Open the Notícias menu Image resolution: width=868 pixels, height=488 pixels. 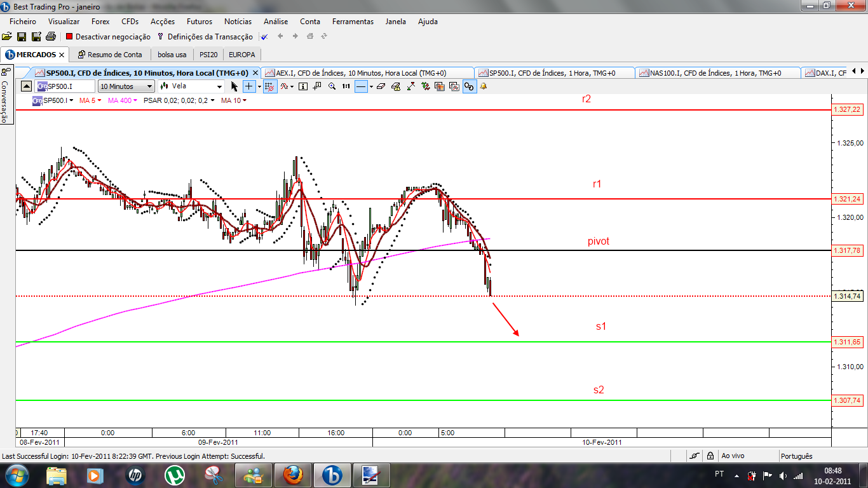238,22
